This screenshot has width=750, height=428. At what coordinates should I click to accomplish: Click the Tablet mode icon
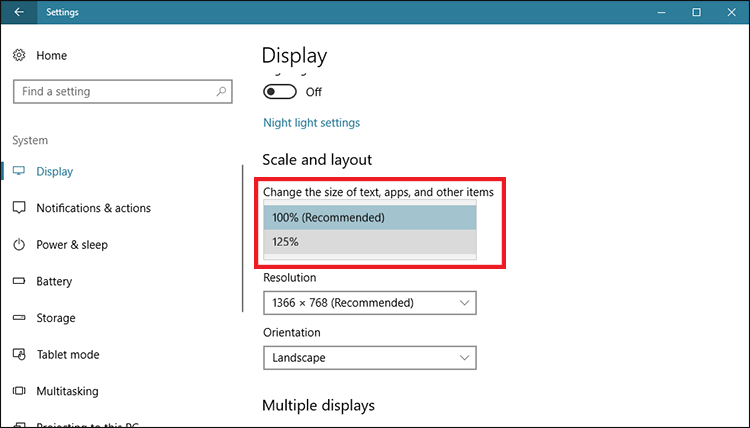click(19, 355)
